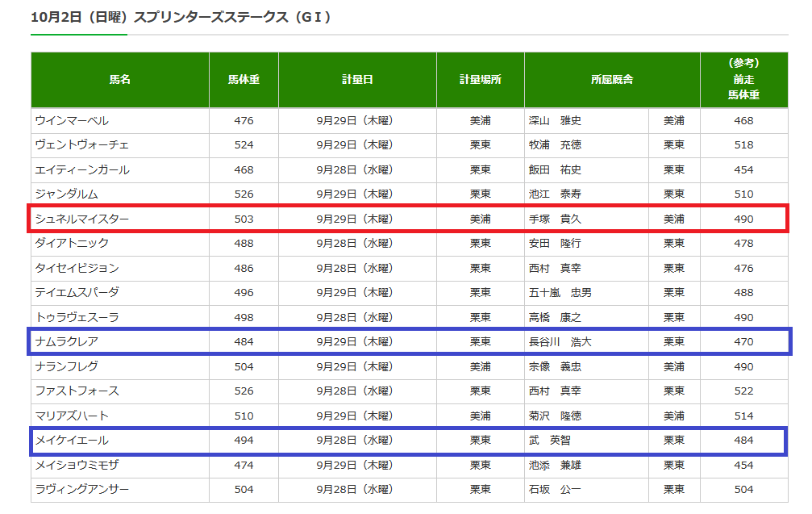Viewport: 812px width, 514px height.
Task: Click trainer name 宗像 義忠
Action: click(x=555, y=367)
